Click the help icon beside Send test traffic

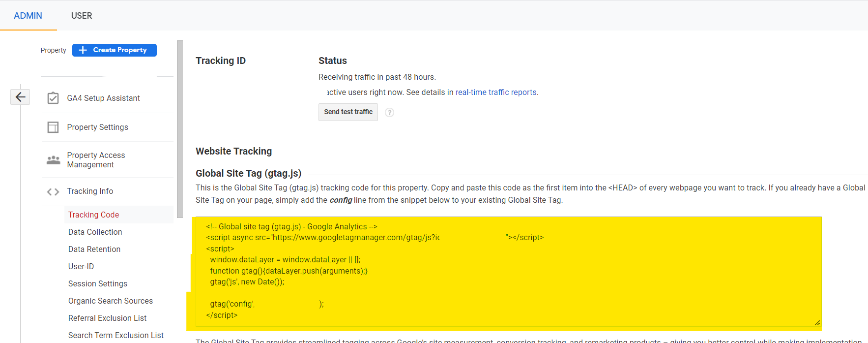(389, 112)
